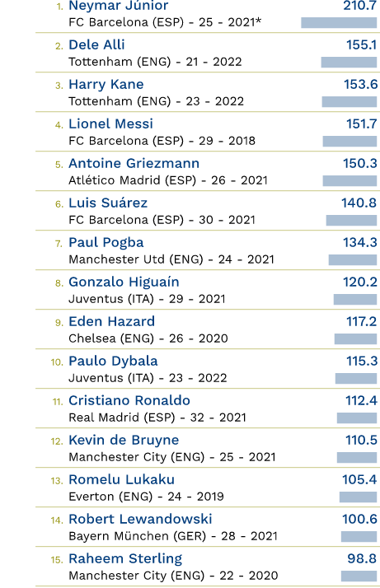This screenshot has width=380, height=588.
Task: Select the Dele Alli name
Action: [x=96, y=44]
